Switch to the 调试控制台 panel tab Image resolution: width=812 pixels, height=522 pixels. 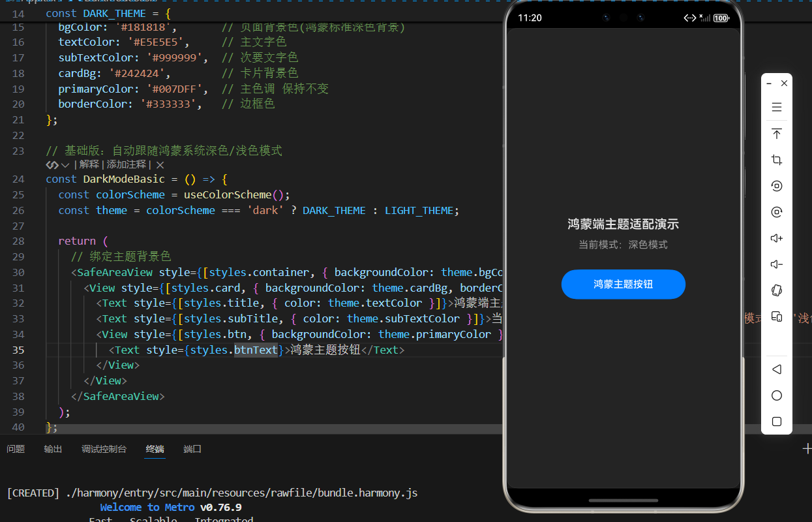(x=104, y=449)
